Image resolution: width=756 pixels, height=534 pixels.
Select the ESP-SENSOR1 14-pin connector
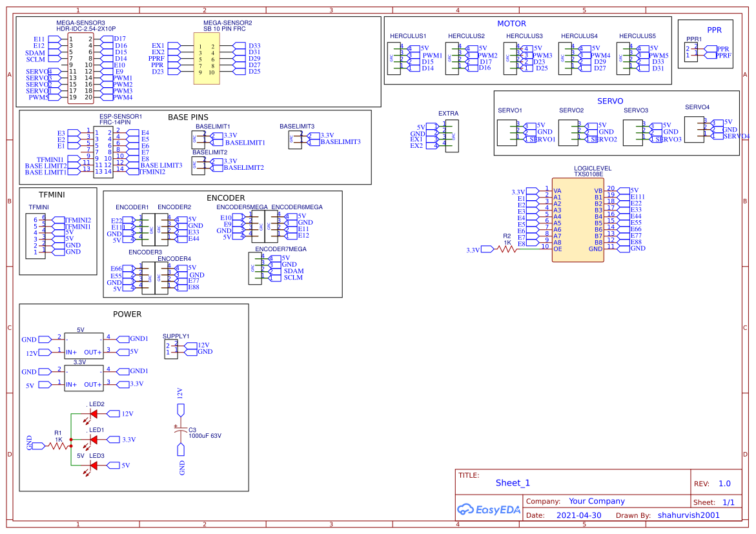click(103, 152)
